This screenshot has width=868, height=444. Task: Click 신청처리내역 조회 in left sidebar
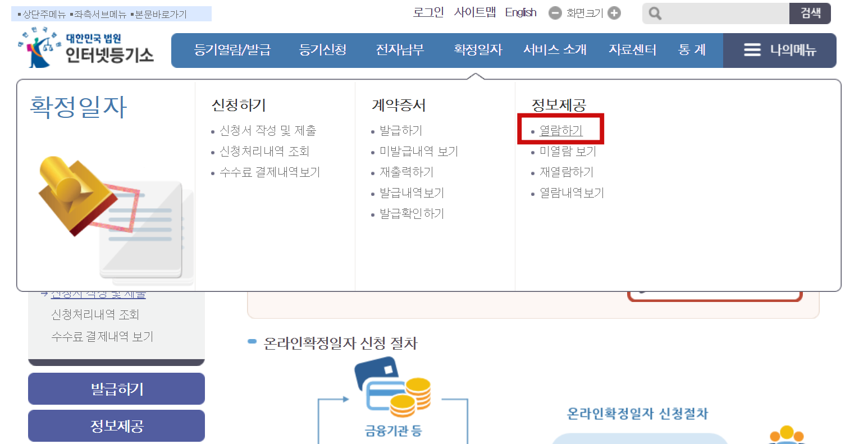(x=95, y=314)
